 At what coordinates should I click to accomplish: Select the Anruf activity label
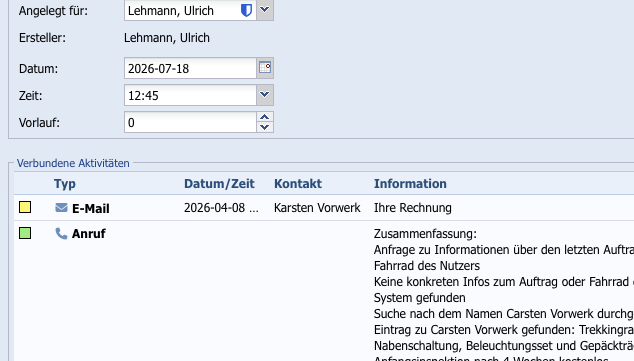point(89,234)
